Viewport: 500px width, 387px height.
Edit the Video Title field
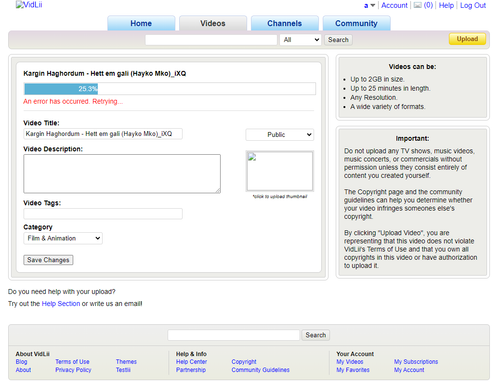pos(103,134)
